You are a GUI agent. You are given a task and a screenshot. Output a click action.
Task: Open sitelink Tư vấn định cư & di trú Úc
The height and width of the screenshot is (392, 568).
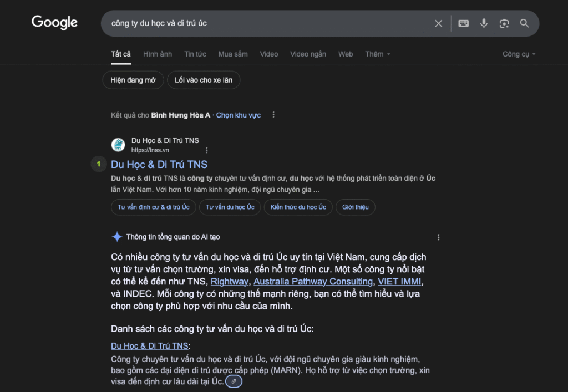tap(153, 207)
